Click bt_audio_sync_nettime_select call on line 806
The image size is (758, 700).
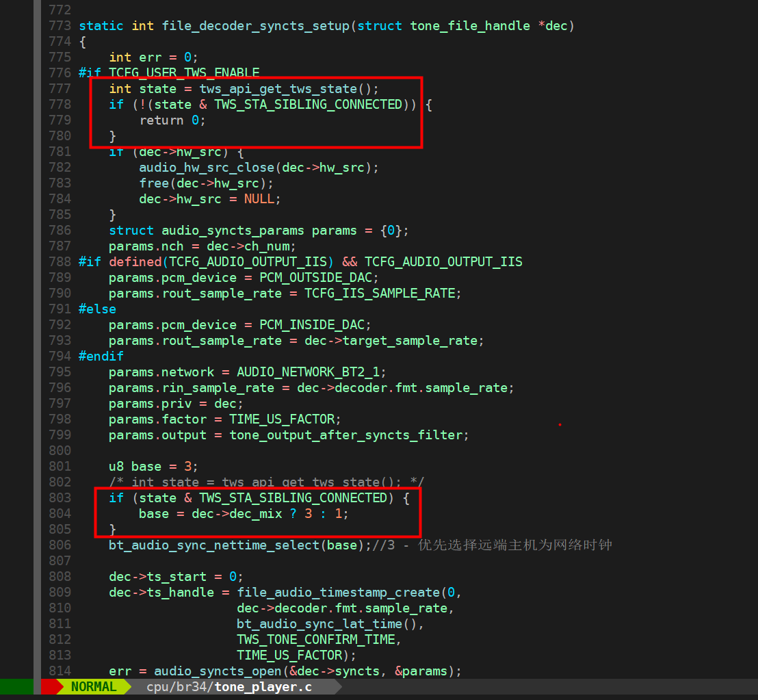coord(214,545)
